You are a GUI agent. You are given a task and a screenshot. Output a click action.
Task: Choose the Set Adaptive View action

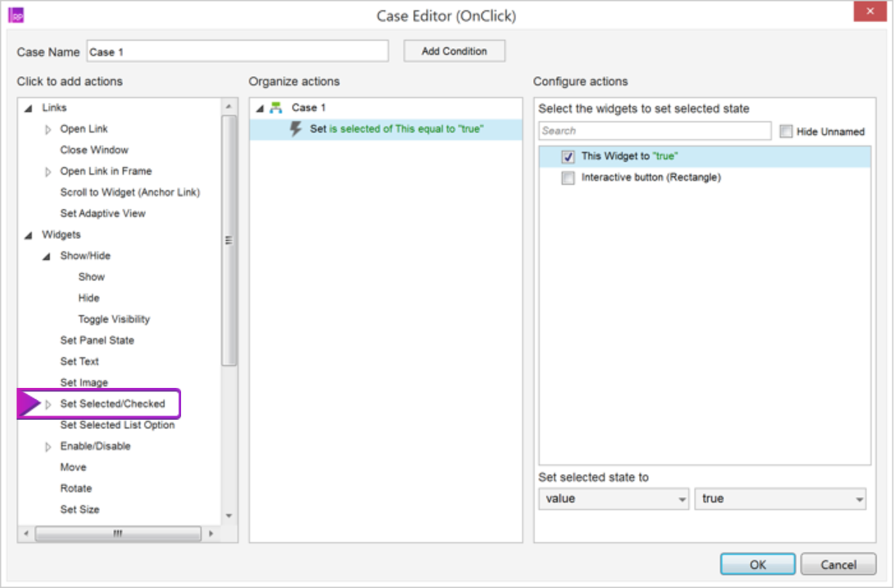(x=103, y=213)
